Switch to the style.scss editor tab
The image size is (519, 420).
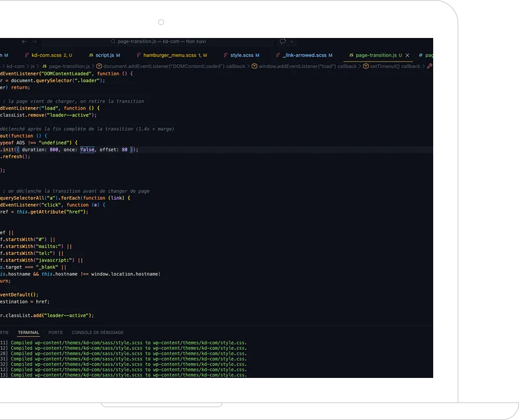(240, 55)
